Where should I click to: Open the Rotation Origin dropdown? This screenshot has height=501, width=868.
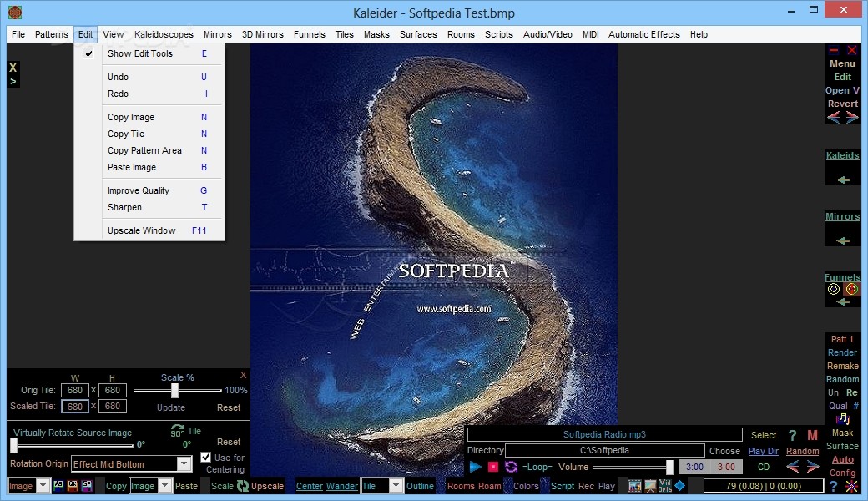click(184, 464)
